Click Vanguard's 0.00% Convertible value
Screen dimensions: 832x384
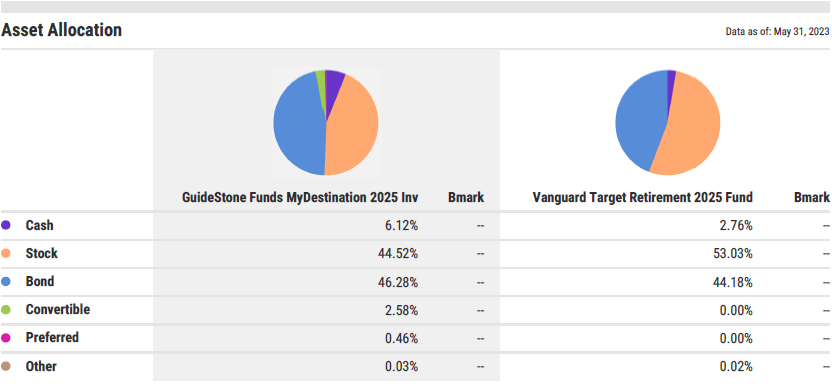point(736,310)
